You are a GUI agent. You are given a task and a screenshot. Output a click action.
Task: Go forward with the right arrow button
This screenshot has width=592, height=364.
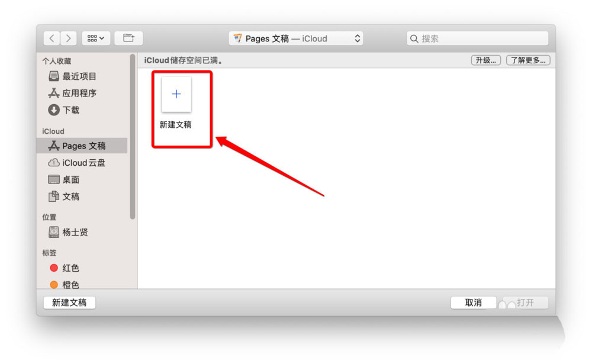coord(68,38)
